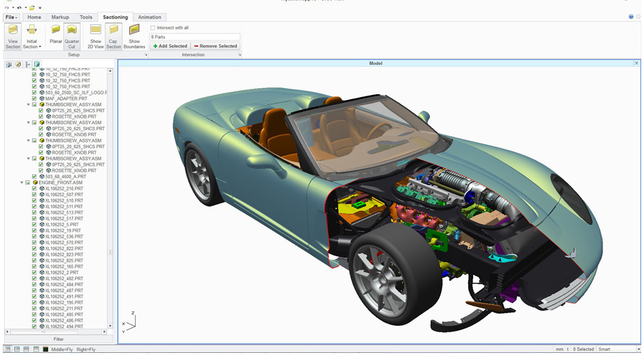
Task: Uncheck the MAF_ADAPTER.PRT checkbox
Action: 35,98
